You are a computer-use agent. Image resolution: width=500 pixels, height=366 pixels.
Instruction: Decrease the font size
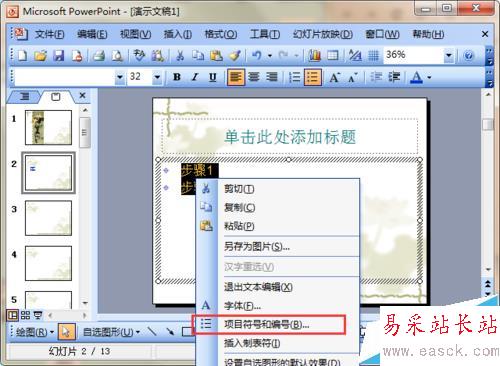pyautogui.click(x=353, y=77)
